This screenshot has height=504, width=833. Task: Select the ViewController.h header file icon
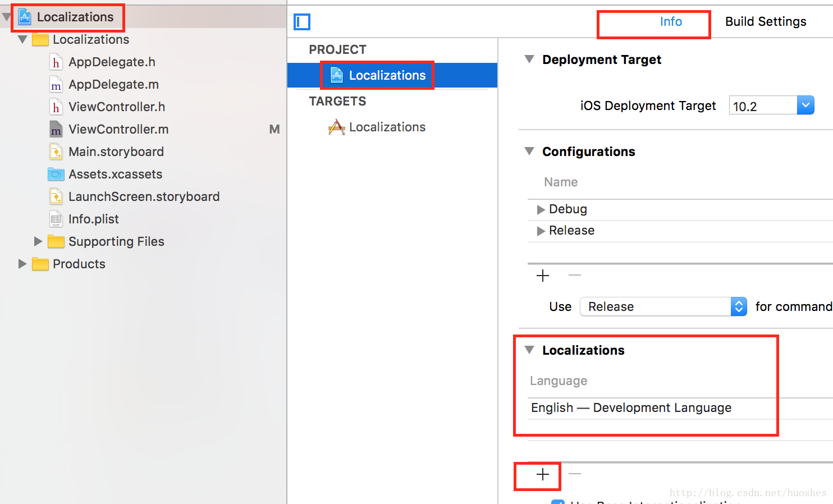[x=56, y=107]
